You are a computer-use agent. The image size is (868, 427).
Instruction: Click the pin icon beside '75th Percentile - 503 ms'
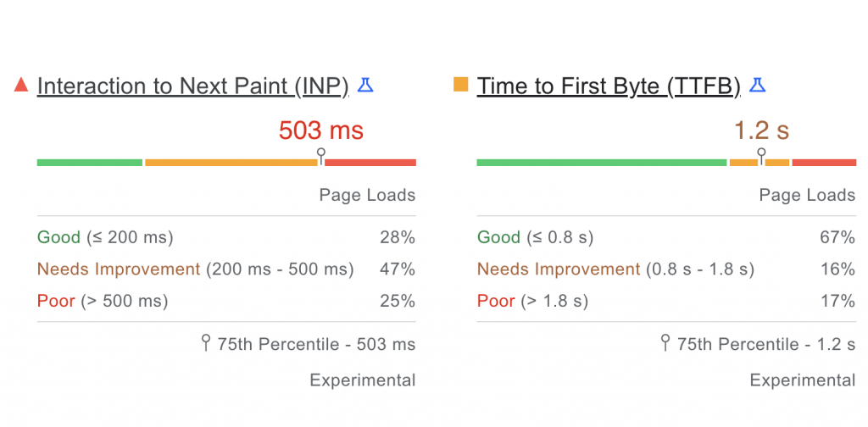[205, 343]
